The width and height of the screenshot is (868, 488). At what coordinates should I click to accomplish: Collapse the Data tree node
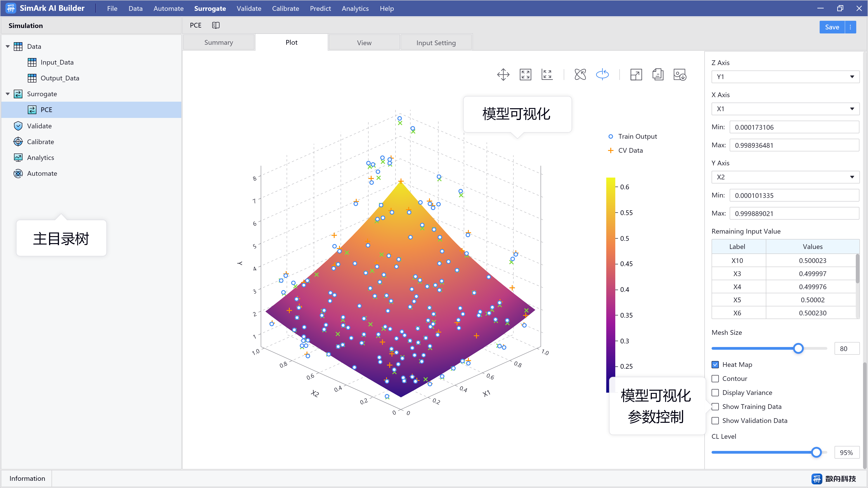tap(7, 47)
